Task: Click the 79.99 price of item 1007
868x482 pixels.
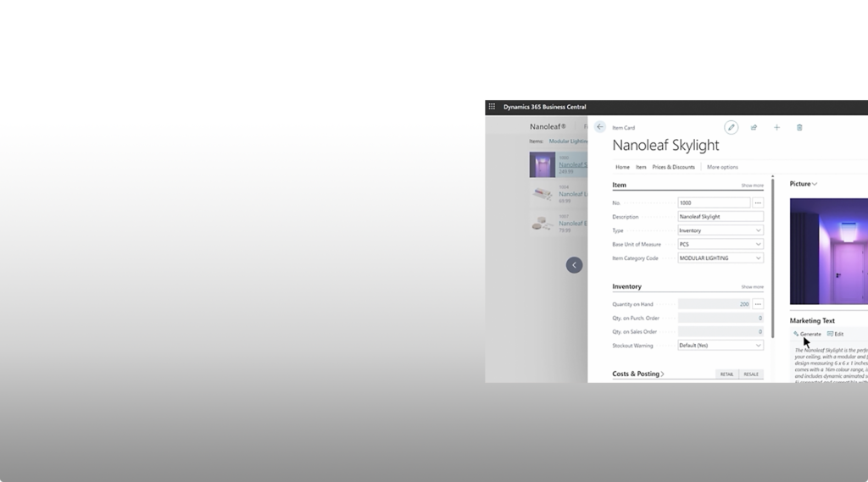Action: pos(565,230)
